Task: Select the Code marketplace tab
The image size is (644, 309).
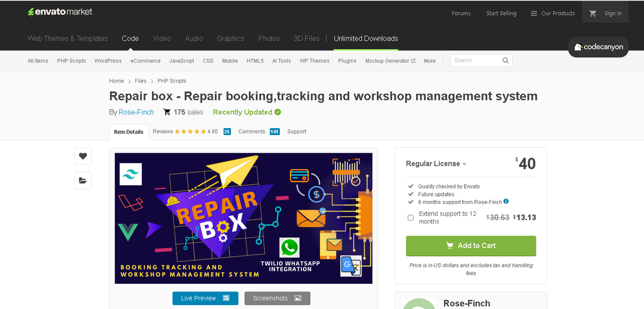Action: [x=130, y=38]
